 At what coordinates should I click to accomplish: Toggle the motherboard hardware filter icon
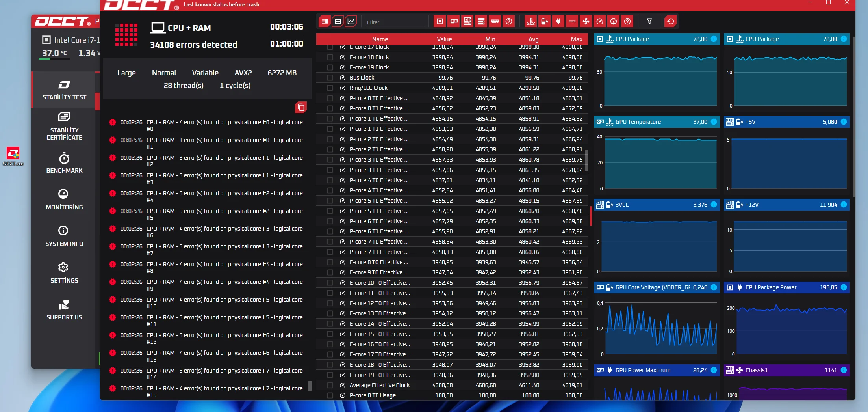(467, 21)
